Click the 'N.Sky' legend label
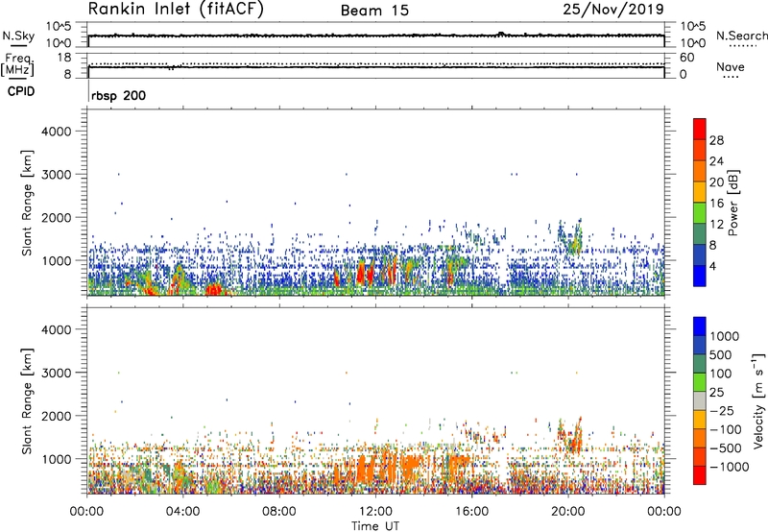768x532 pixels. point(18,36)
